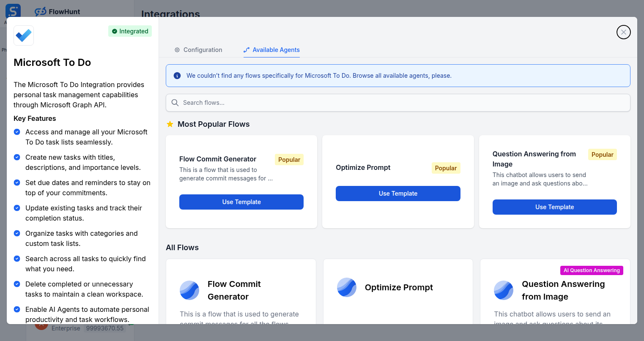Click the Integrated status badge
644x341 pixels.
click(130, 31)
